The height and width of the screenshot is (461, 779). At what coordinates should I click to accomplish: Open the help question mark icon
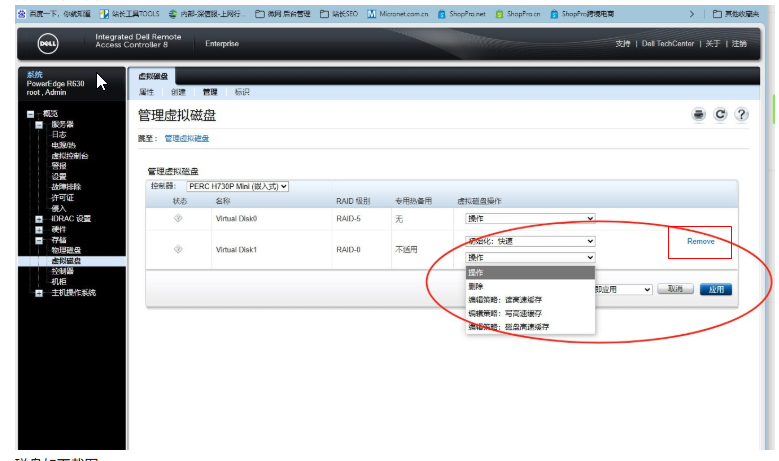coord(741,115)
